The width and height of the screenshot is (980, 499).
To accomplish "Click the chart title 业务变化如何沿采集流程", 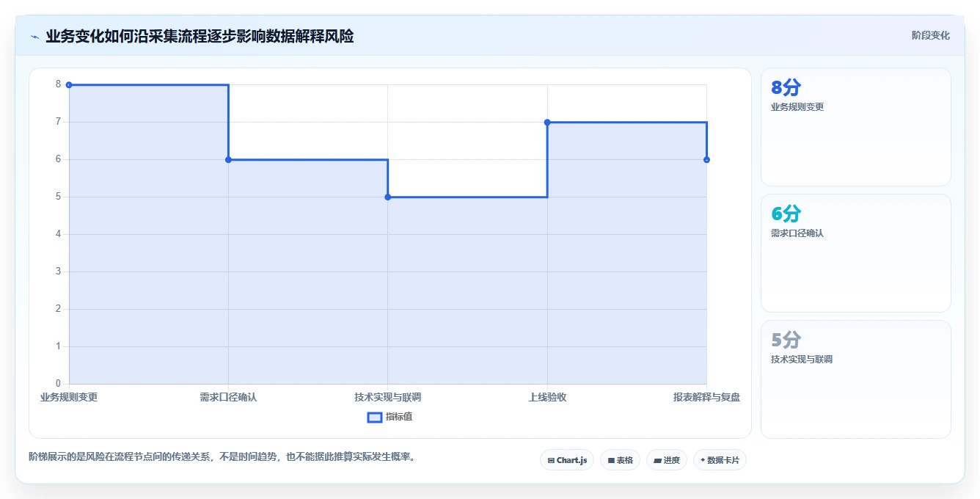I will click(x=200, y=36).
